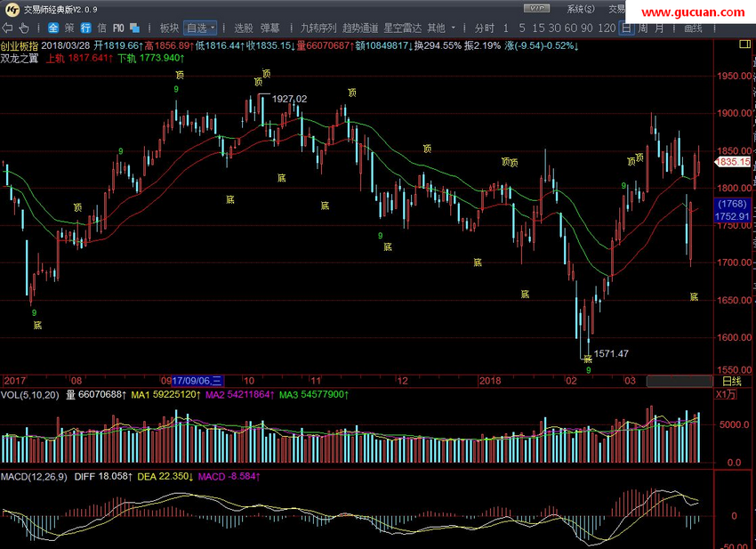The width and height of the screenshot is (756, 549).
Task: Select the hand pointer tool icon
Action: point(24,28)
